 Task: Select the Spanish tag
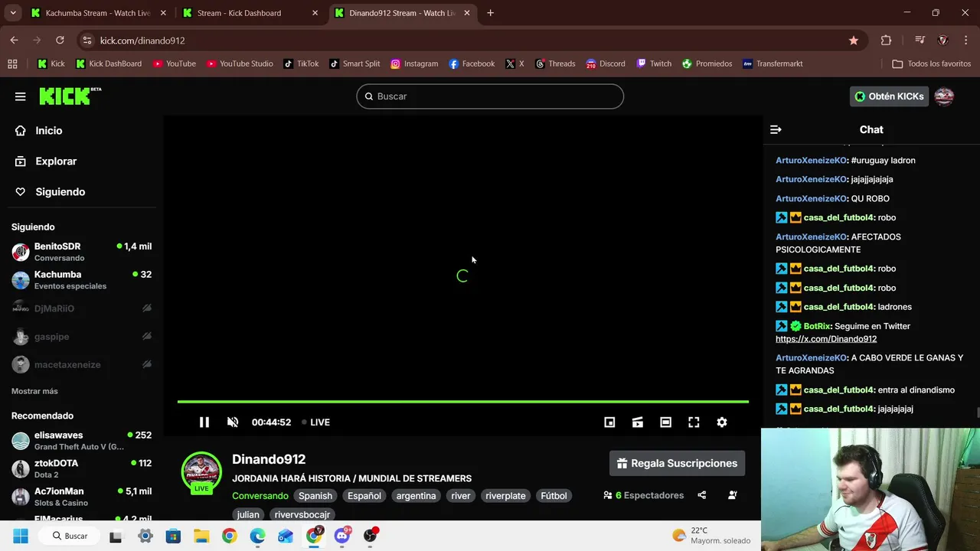click(x=315, y=496)
